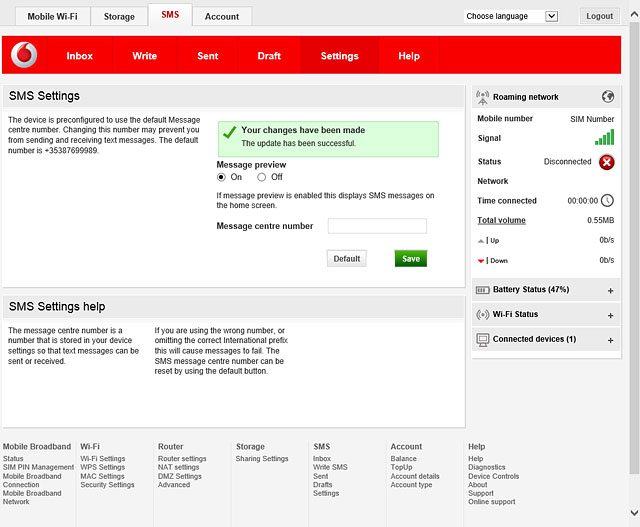Open Account type footer link

pyautogui.click(x=411, y=485)
